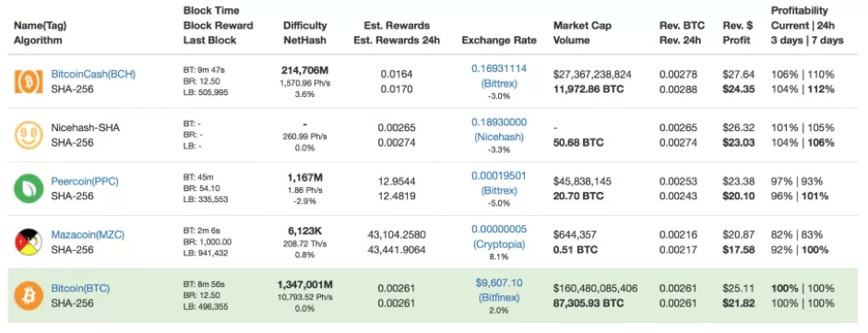This screenshot has width=868, height=333.
Task: Click the Peercoin green leaf icon
Action: click(x=29, y=188)
